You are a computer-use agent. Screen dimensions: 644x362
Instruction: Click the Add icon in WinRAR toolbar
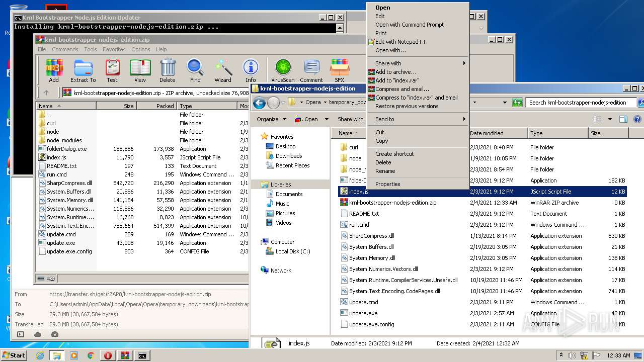54,70
